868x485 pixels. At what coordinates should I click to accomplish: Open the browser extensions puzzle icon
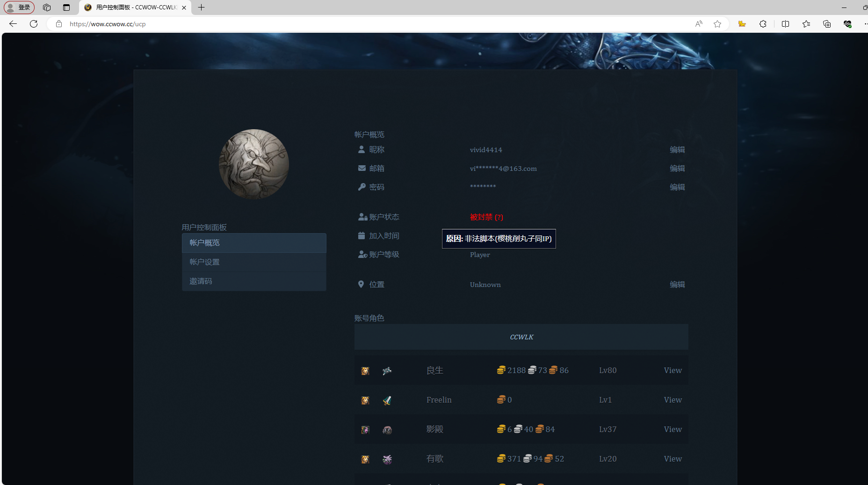[763, 24]
